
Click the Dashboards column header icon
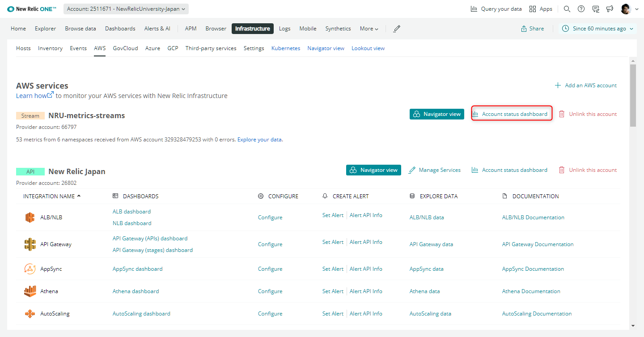tap(115, 196)
